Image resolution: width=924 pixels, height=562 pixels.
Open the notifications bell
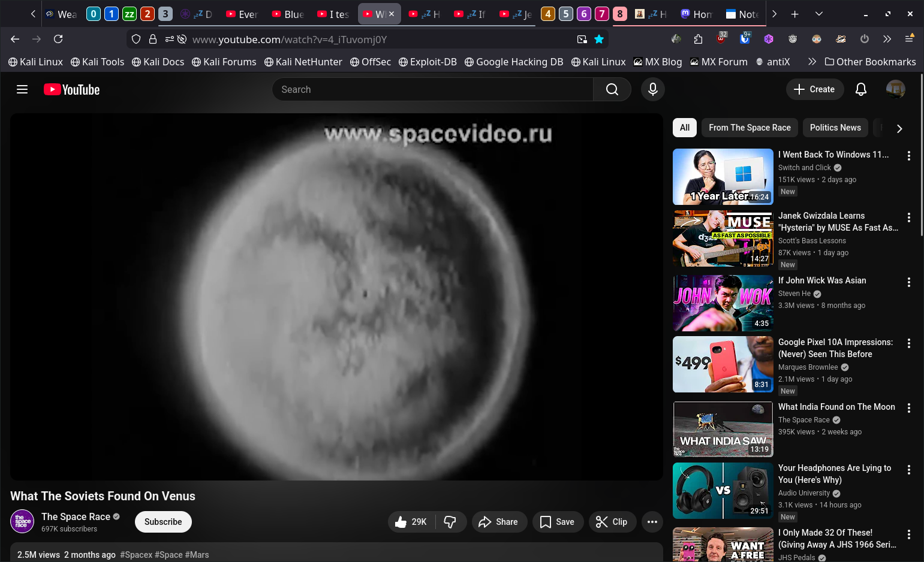coord(860,89)
